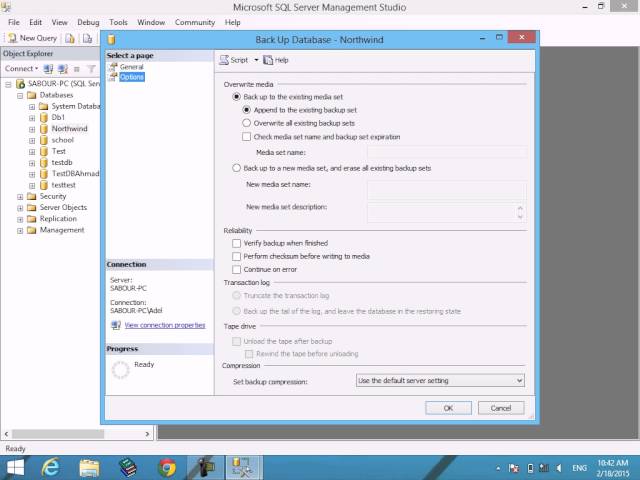Click the ENG language indicator

(580, 468)
